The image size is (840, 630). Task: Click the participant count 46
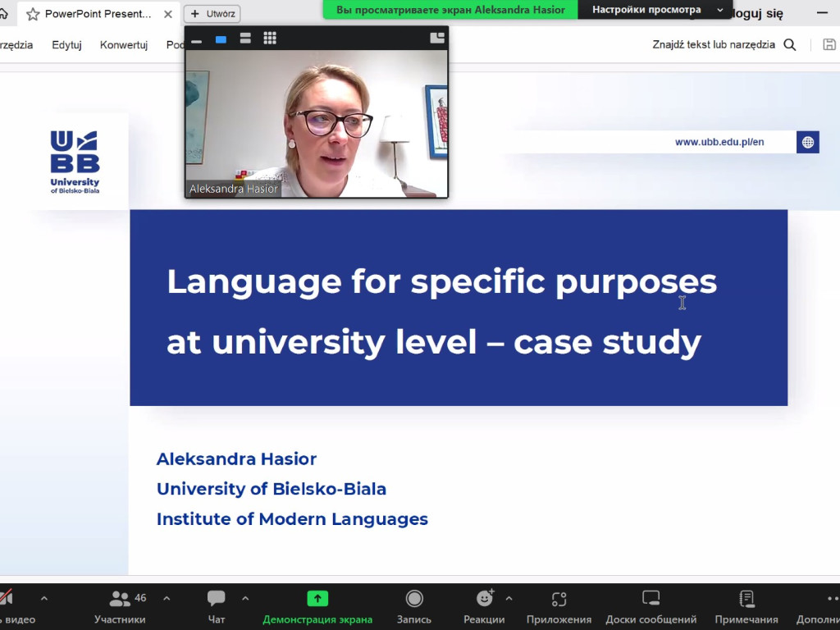point(140,598)
